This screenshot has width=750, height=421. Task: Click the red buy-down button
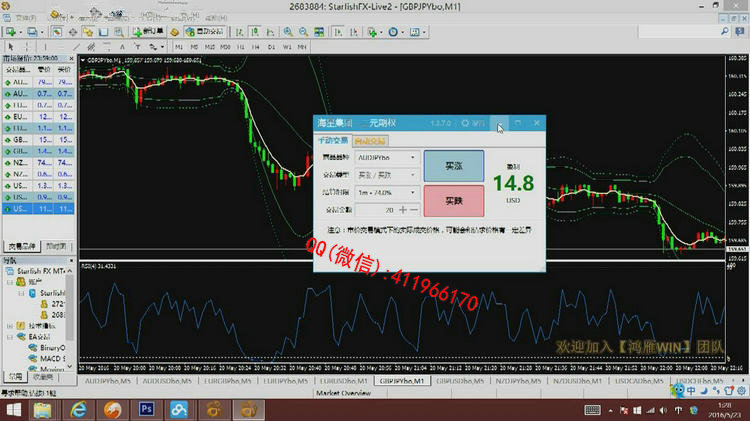click(453, 201)
